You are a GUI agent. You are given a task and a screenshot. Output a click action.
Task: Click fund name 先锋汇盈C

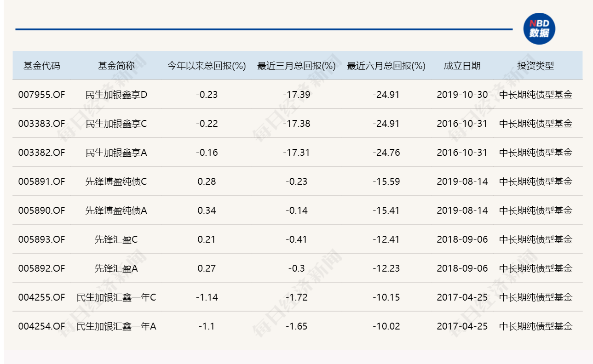pos(116,239)
